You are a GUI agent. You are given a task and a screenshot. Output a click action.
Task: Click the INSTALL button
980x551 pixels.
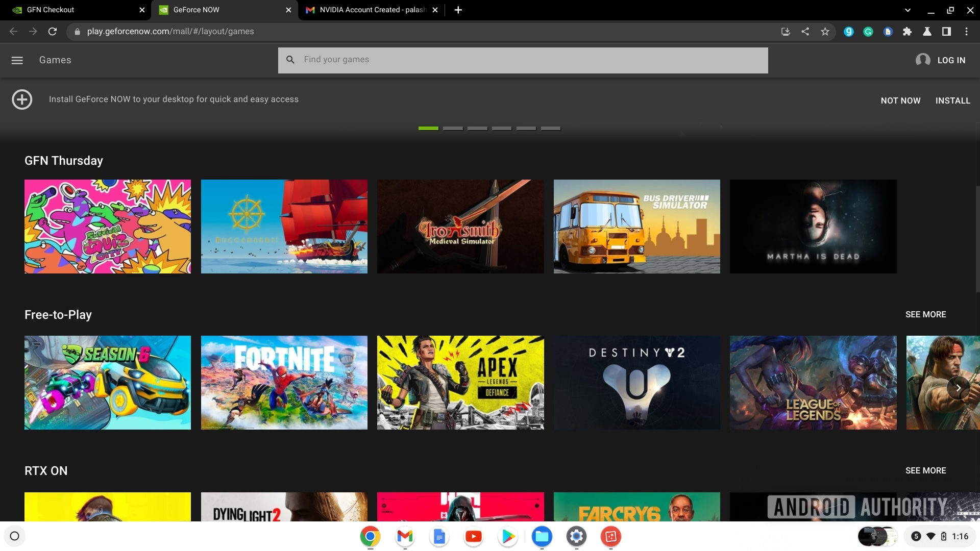tap(952, 101)
